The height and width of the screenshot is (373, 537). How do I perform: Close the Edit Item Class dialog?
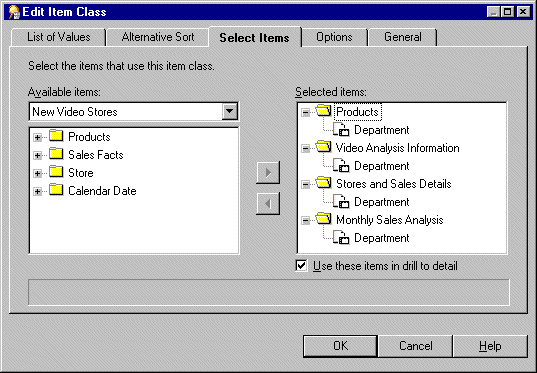pyautogui.click(x=523, y=12)
